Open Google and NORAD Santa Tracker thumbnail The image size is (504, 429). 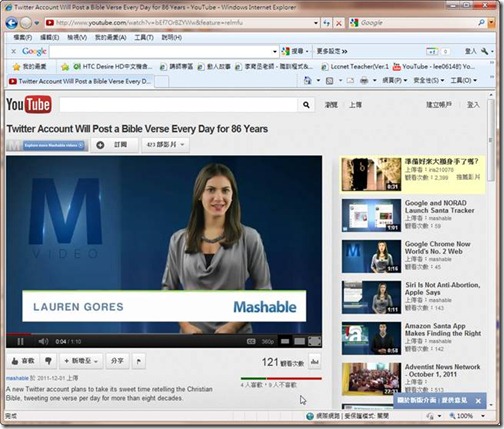(371, 215)
